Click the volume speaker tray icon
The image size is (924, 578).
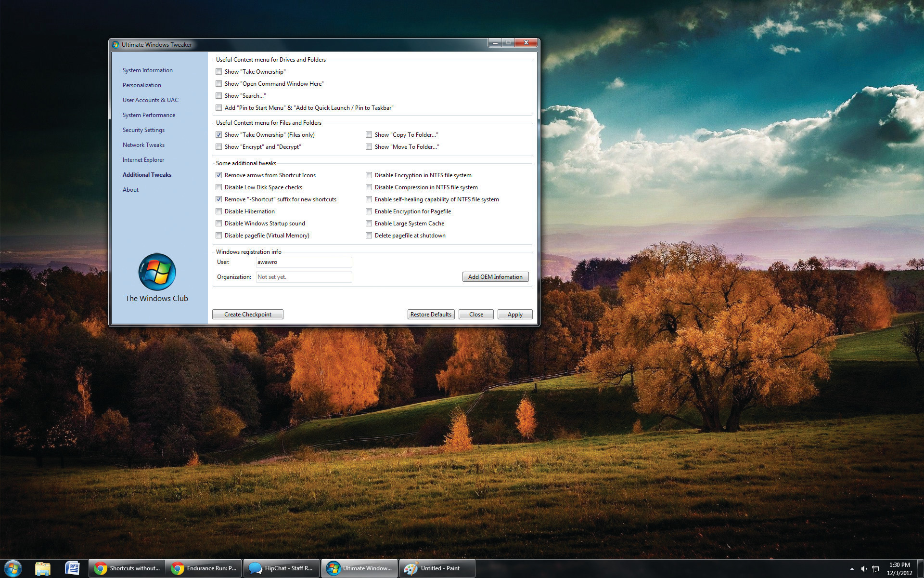click(x=864, y=569)
